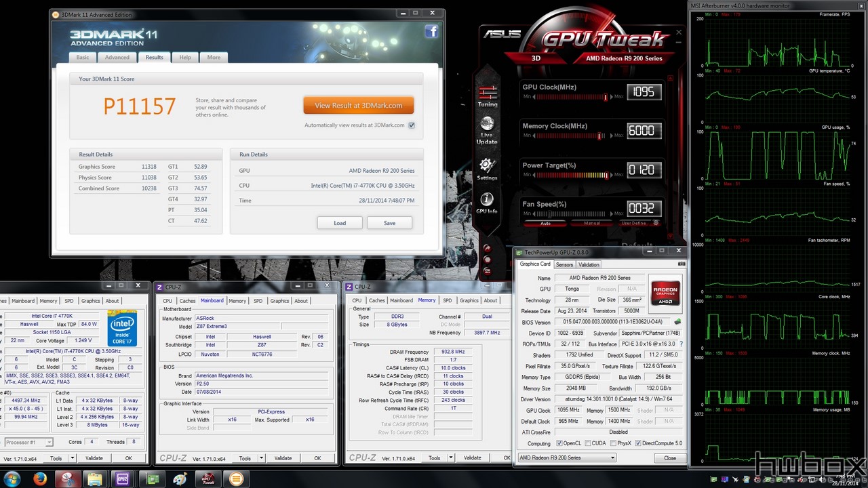
Task: Open the GPU selection dropdown in GPU-Z
Action: coord(567,457)
